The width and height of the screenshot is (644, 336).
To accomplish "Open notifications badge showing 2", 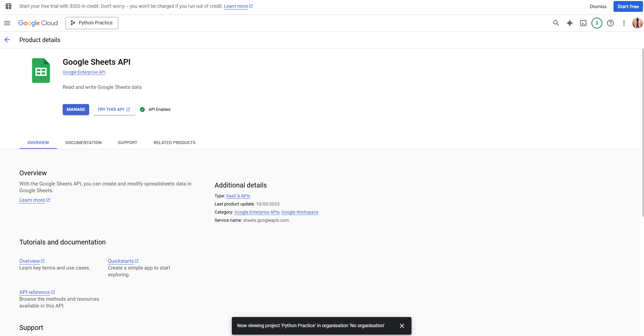I will click(x=597, y=23).
